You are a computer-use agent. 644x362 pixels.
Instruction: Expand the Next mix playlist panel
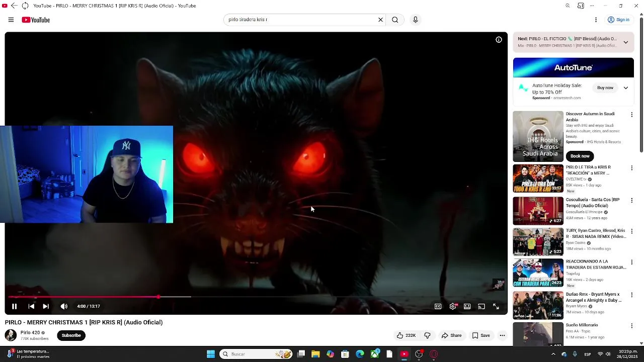click(626, 42)
